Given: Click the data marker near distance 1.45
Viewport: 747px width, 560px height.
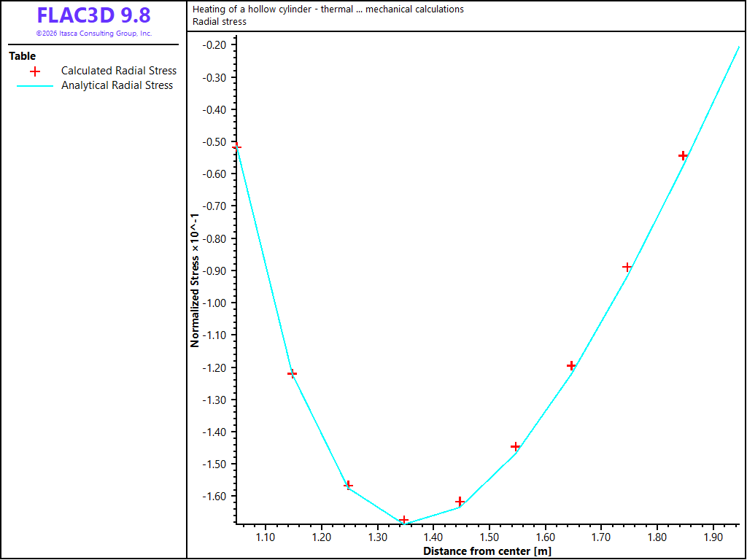Looking at the screenshot, I should (x=460, y=502).
